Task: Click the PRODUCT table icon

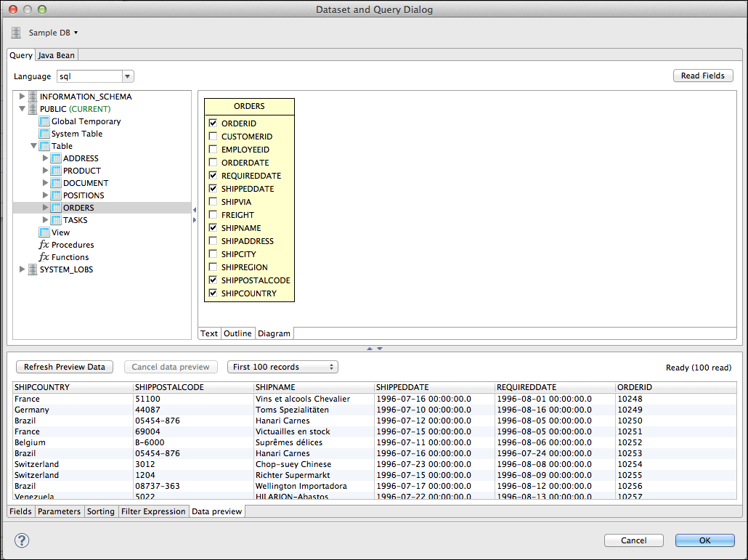Action: [56, 171]
